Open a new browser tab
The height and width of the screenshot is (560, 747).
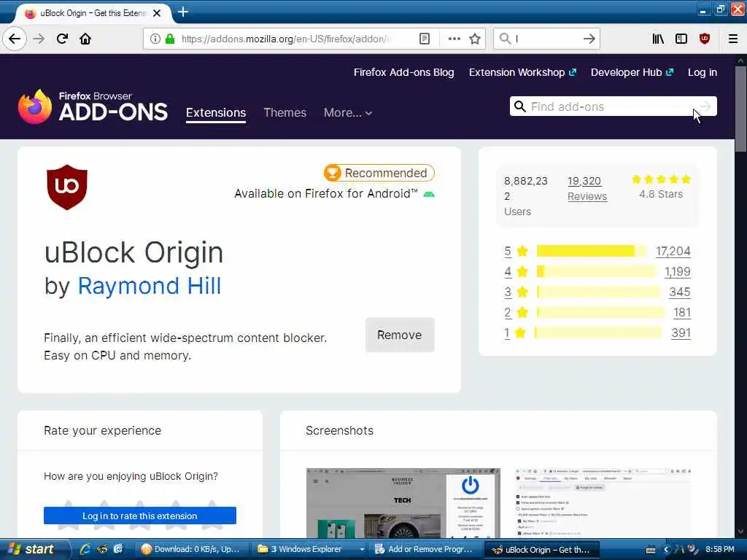[x=183, y=12]
